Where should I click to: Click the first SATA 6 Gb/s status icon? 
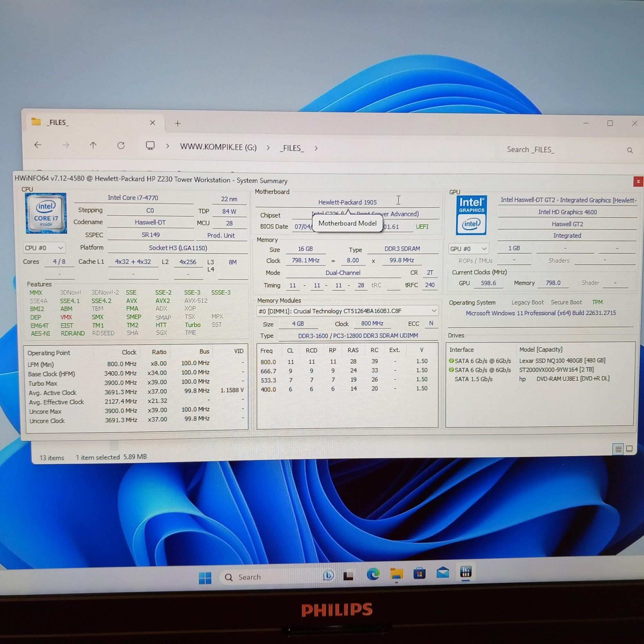(451, 361)
